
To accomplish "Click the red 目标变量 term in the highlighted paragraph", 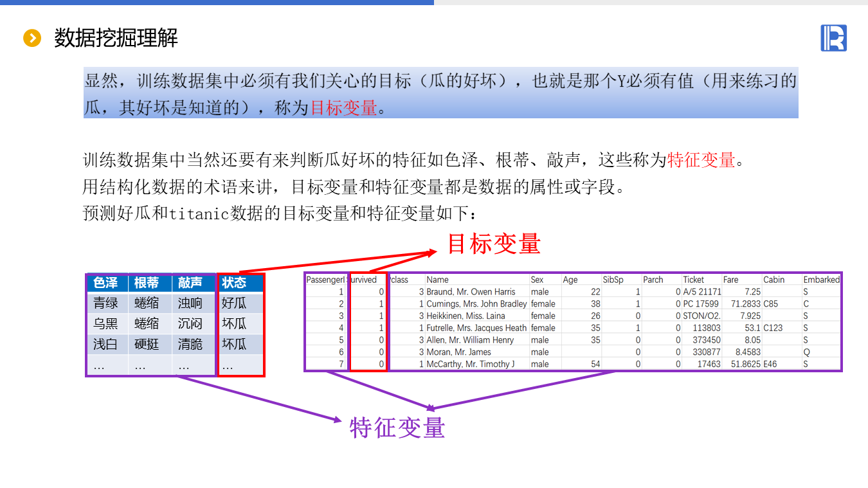I will 344,107.
